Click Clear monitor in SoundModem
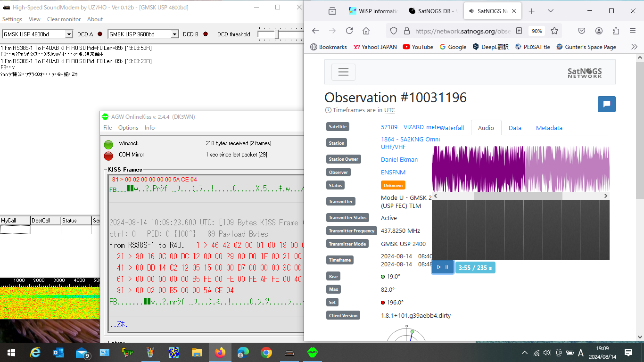 click(64, 19)
